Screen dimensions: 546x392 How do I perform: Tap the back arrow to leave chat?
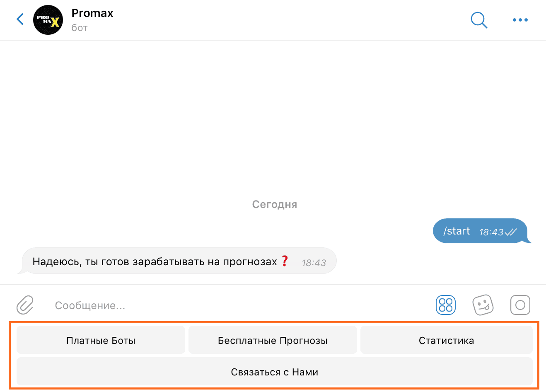pyautogui.click(x=19, y=19)
